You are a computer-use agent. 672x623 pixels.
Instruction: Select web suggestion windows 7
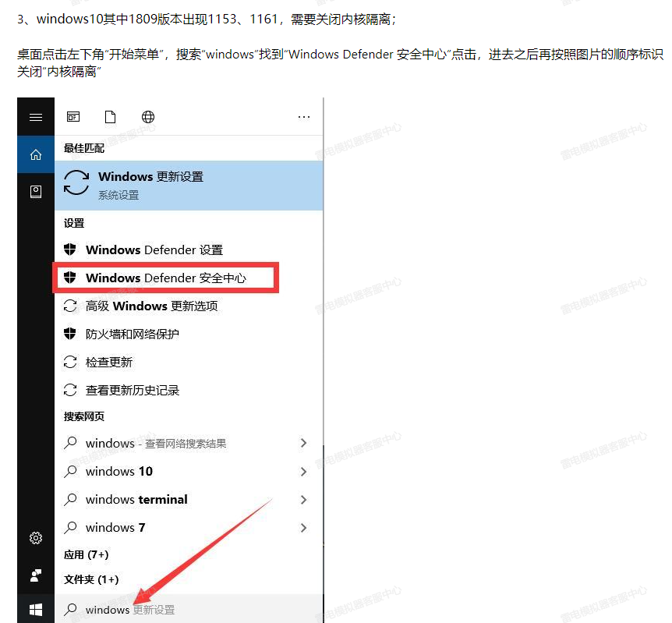(x=189, y=527)
